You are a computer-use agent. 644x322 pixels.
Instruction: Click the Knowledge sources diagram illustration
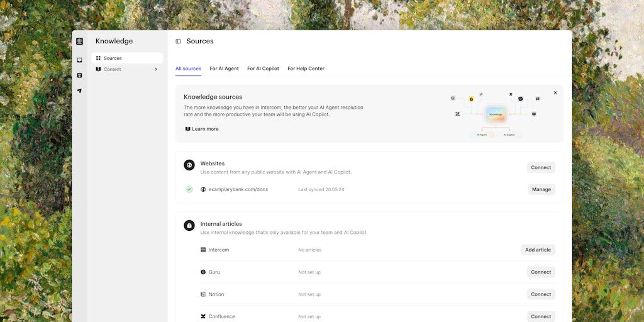(496, 114)
